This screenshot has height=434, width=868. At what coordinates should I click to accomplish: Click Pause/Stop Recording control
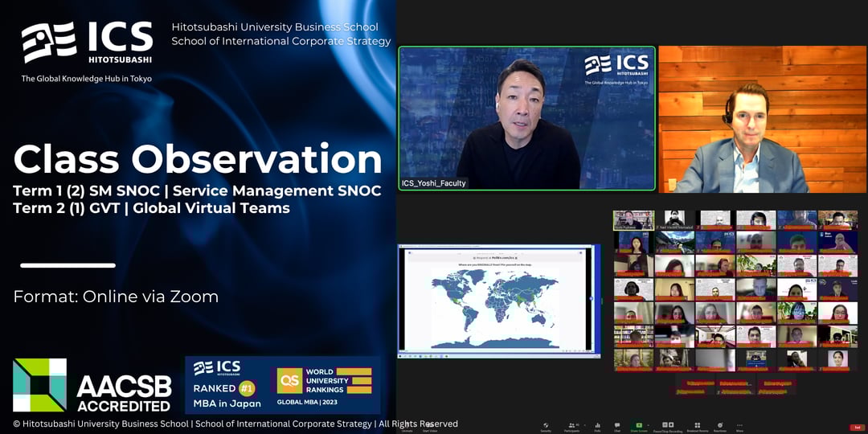tap(668, 427)
